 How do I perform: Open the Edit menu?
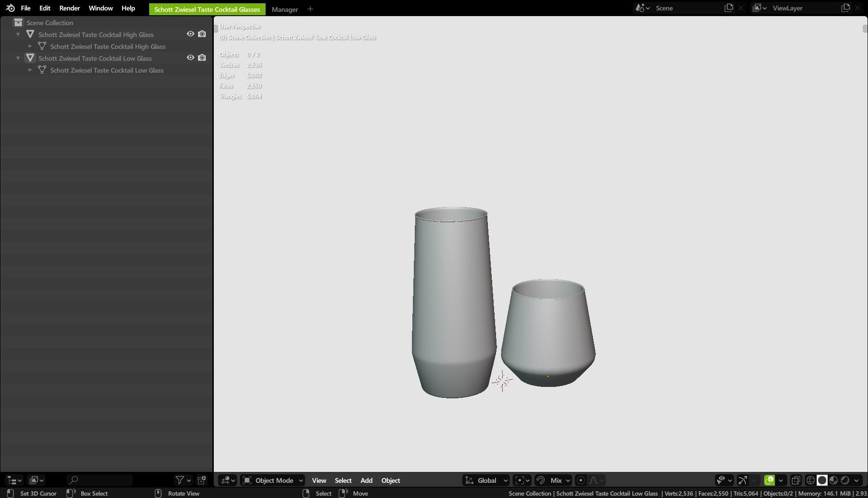click(x=45, y=8)
